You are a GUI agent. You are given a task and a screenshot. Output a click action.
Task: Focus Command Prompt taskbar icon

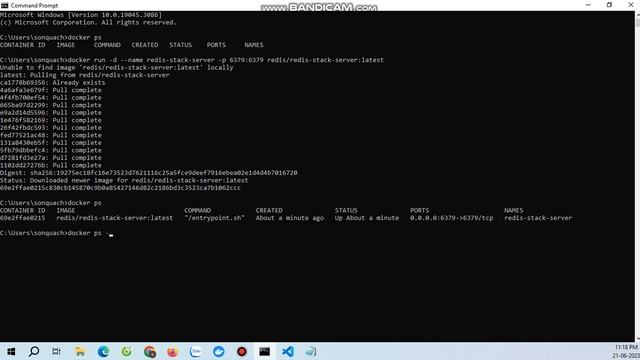[264, 351]
